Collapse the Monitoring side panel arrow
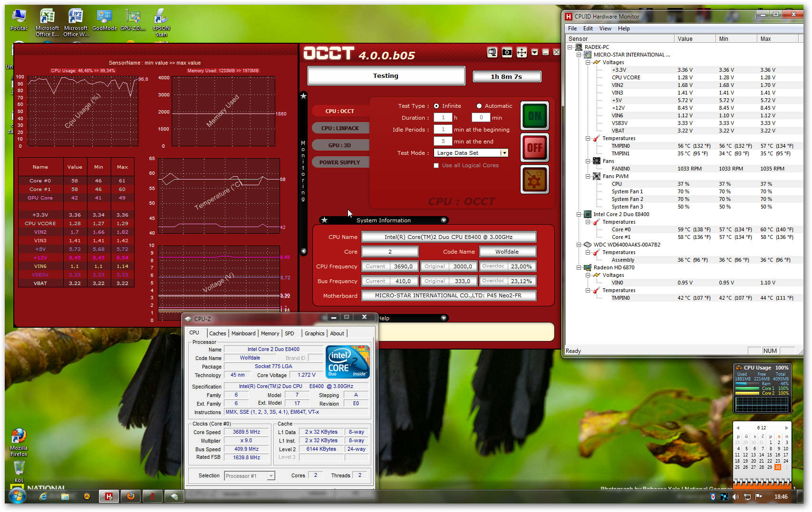Screen dimensions: 812x512 (x=303, y=251)
